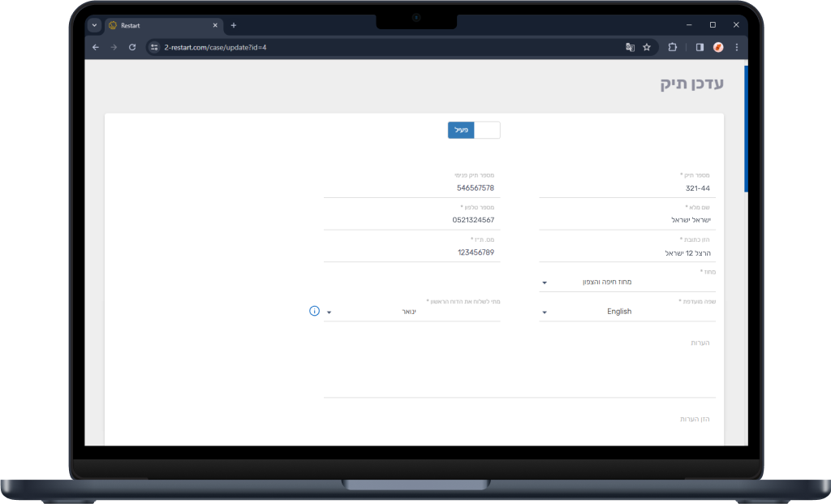Open a new tab with the plus button

(233, 25)
